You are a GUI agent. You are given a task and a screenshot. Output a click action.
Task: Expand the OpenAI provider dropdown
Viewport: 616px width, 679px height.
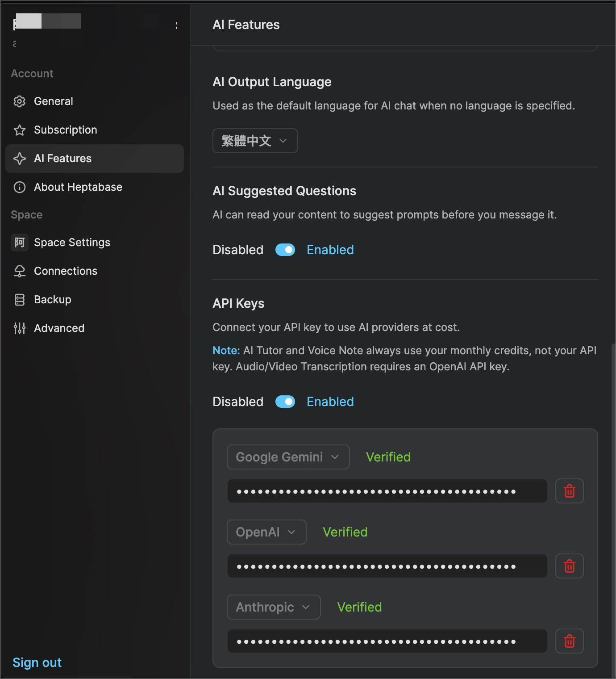pos(266,532)
